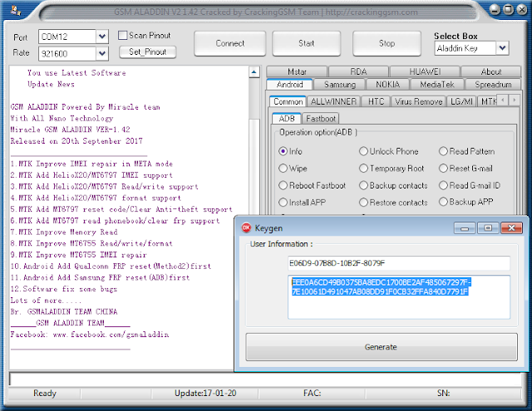This screenshot has height=411, width=532.
Task: Switch to the RDA tab
Action: (358, 72)
